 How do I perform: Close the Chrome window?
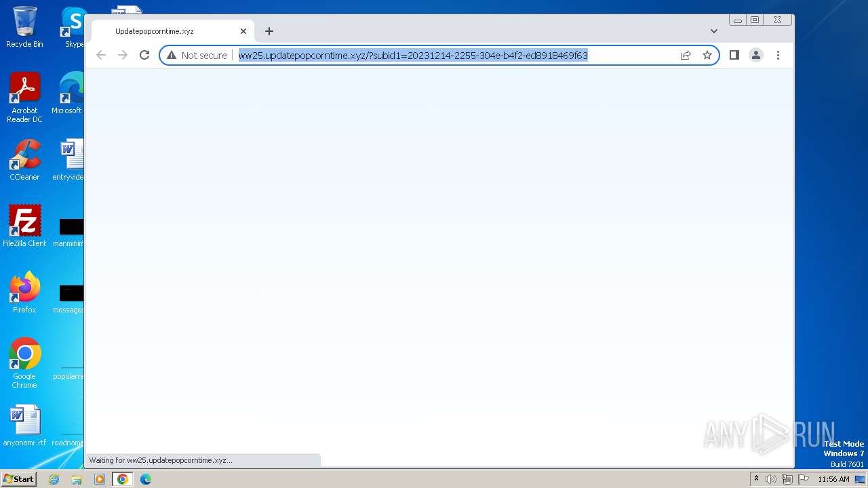pyautogui.click(x=778, y=20)
